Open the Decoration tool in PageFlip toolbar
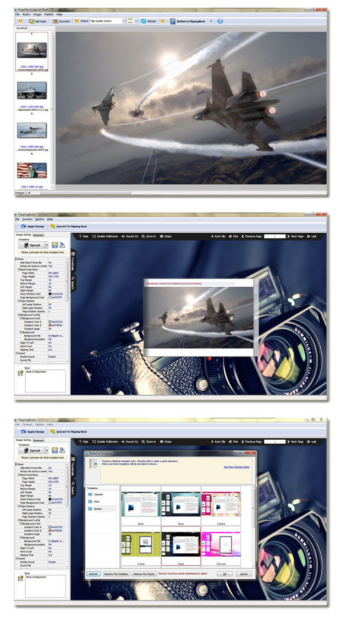Image resolution: width=341 pixels, height=644 pixels. click(62, 21)
